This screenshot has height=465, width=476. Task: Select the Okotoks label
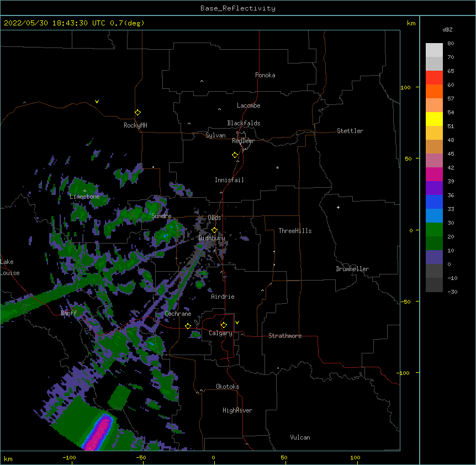pyautogui.click(x=228, y=387)
